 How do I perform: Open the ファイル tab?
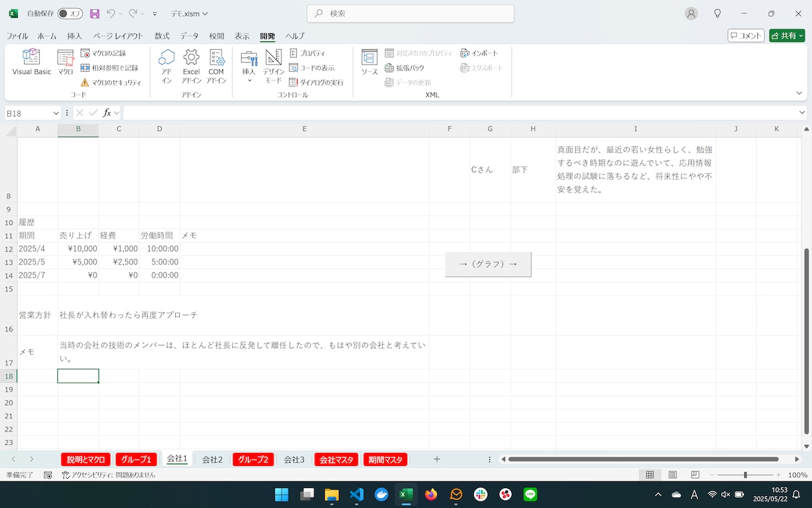pyautogui.click(x=17, y=36)
